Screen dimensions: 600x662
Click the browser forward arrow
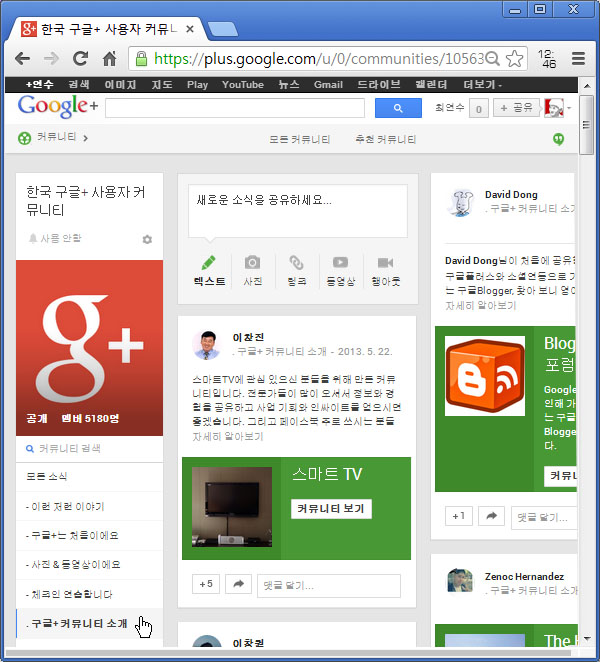pos(51,59)
